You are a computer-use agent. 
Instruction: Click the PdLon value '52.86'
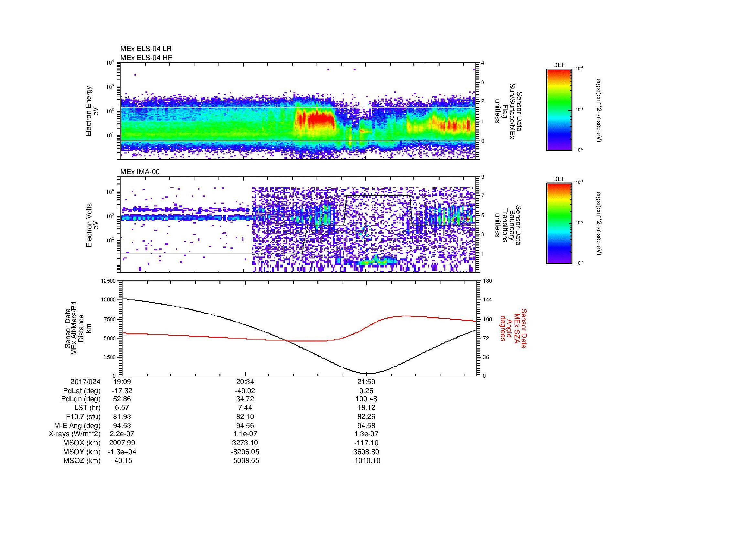click(122, 399)
